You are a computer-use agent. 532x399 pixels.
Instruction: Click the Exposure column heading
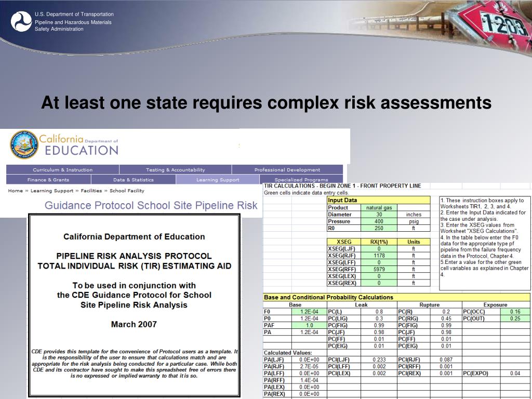[495, 304]
